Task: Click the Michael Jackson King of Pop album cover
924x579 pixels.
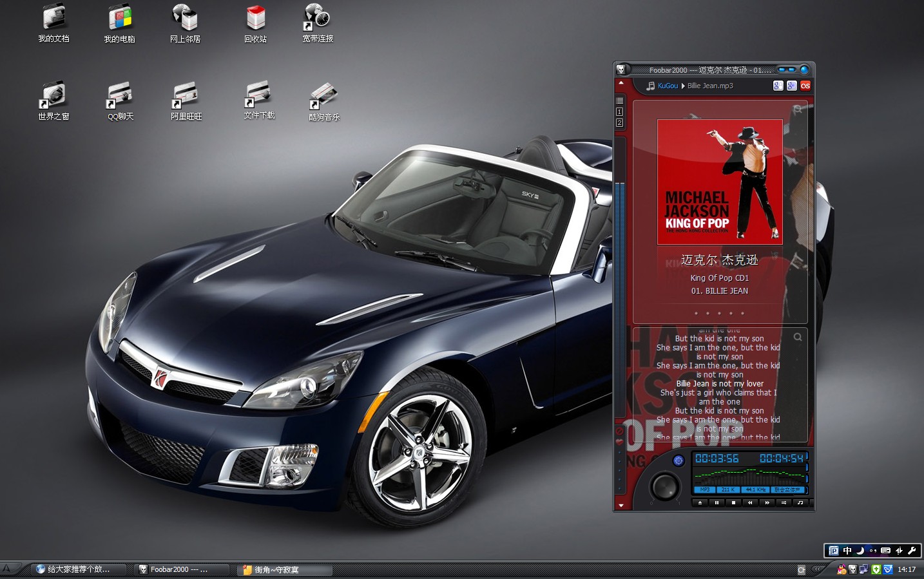Action: [720, 182]
